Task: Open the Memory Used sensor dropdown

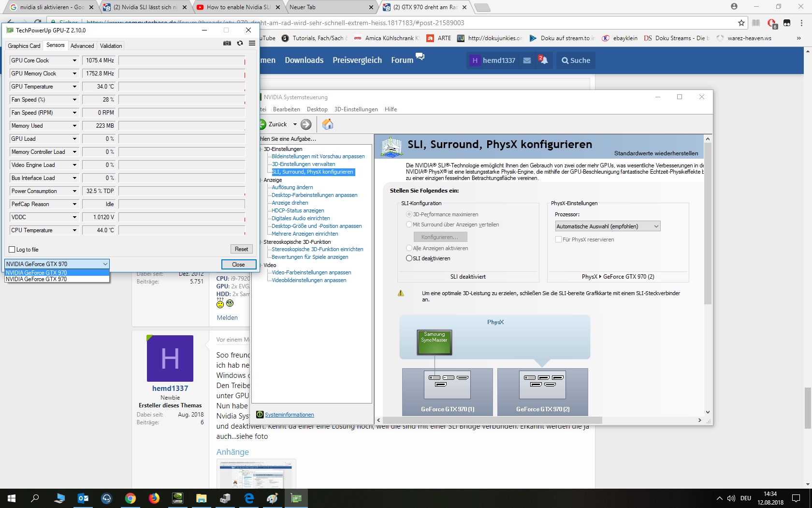Action: pyautogui.click(x=74, y=126)
